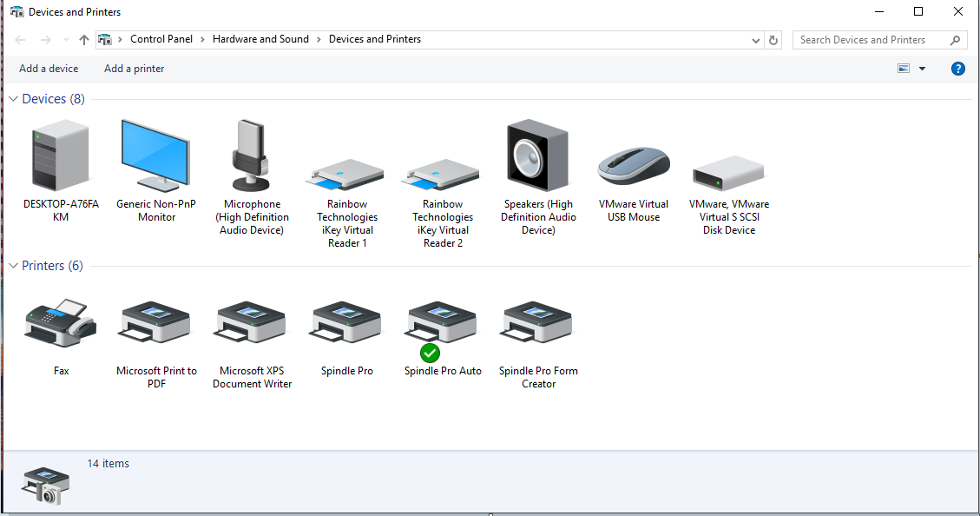
Task: Navigate to Control Panel breadcrumb
Action: point(161,39)
